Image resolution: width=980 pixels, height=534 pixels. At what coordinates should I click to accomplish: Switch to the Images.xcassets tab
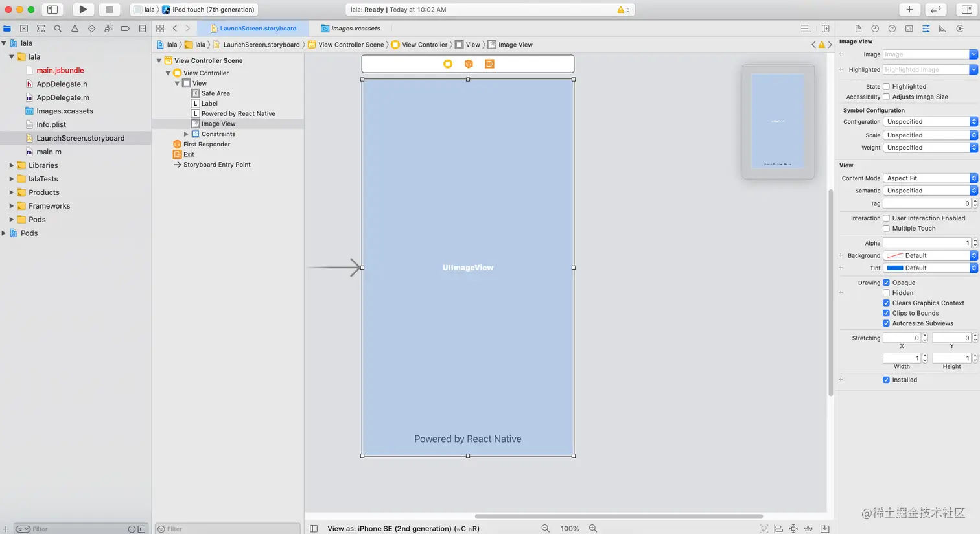pos(351,29)
